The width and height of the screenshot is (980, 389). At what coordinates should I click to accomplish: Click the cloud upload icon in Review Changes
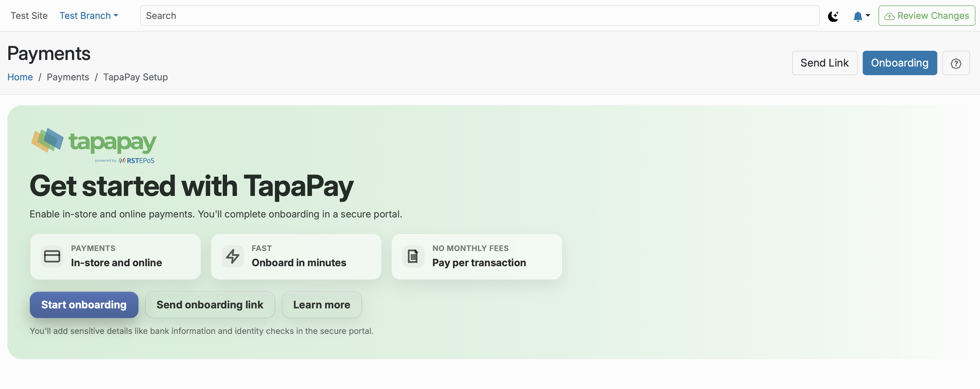(890, 15)
